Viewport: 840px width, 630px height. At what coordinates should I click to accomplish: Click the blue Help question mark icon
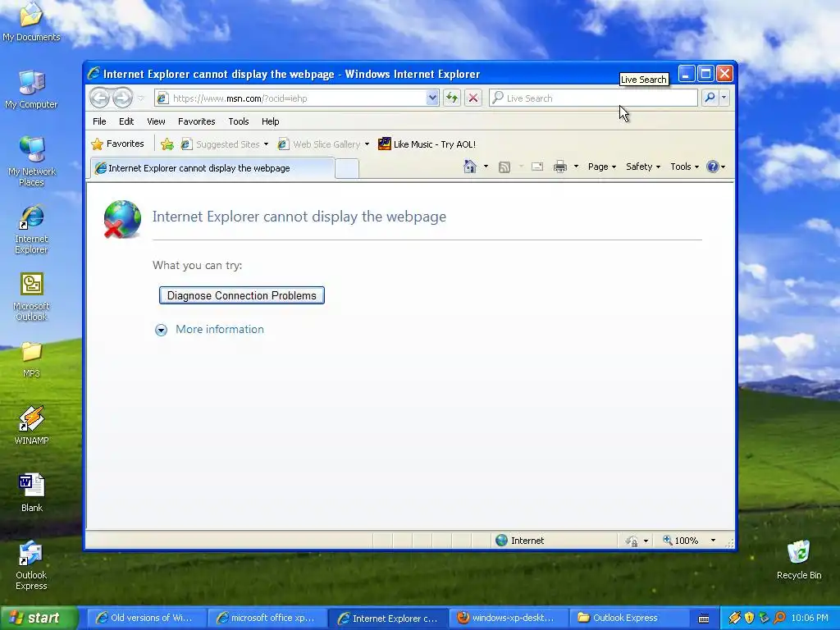pyautogui.click(x=713, y=167)
